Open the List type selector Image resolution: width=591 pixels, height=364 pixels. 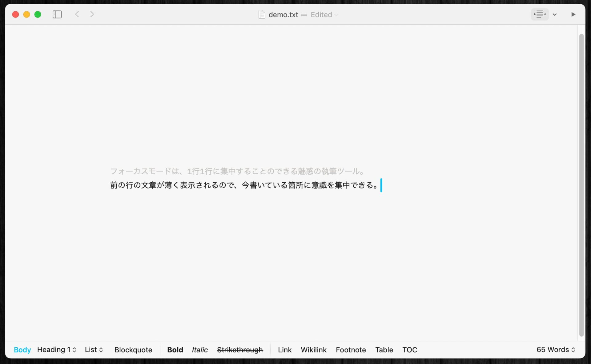tap(94, 350)
